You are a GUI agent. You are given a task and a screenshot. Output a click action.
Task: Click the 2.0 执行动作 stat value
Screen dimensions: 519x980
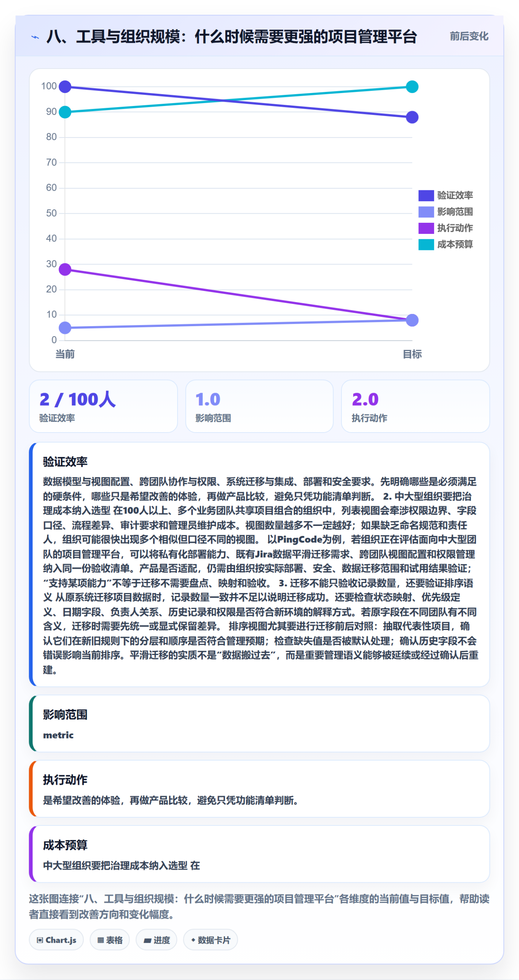point(365,399)
